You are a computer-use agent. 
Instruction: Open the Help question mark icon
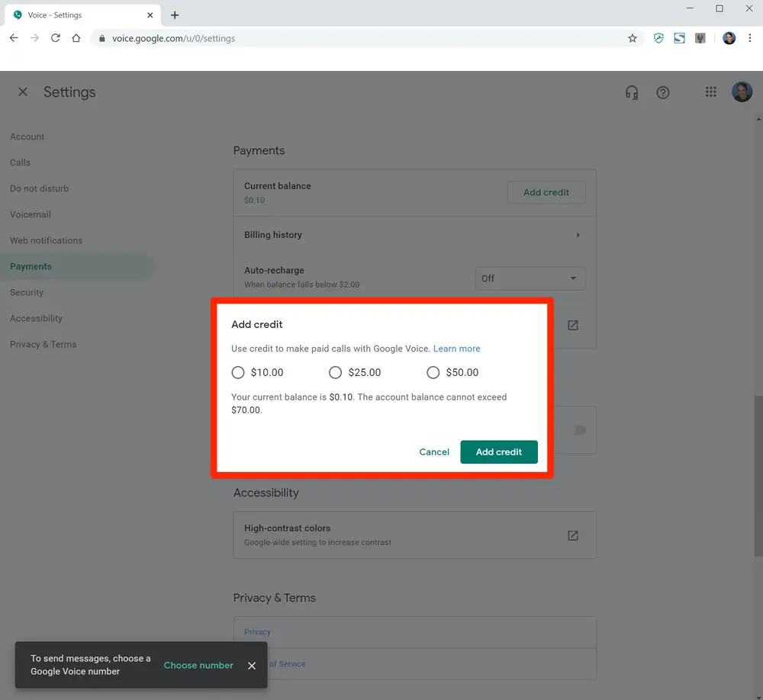click(x=663, y=92)
